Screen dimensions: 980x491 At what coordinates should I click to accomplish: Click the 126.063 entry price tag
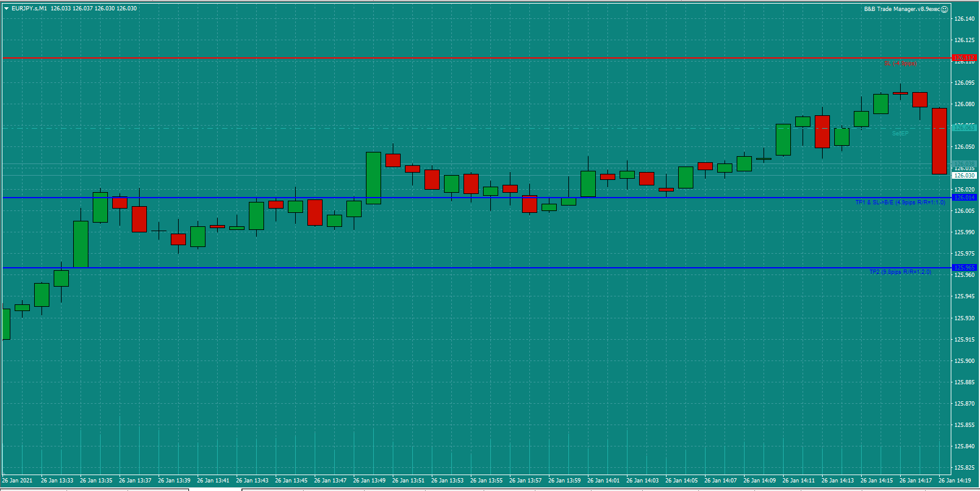pyautogui.click(x=964, y=127)
